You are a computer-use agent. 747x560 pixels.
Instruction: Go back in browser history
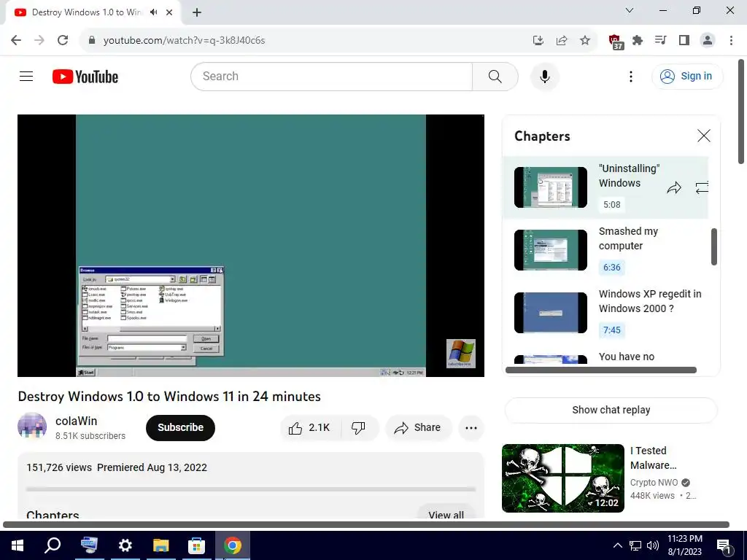coord(16,40)
